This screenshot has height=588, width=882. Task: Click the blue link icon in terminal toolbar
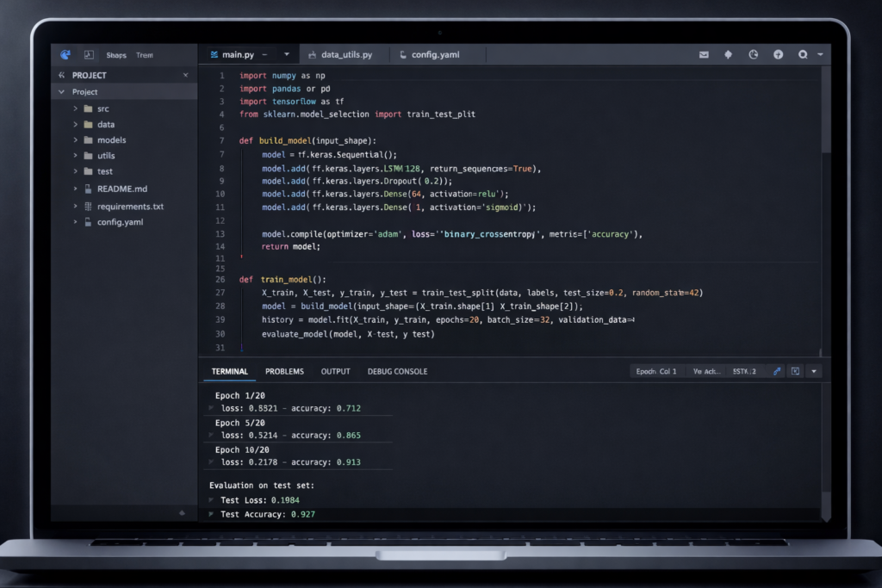coord(777,371)
